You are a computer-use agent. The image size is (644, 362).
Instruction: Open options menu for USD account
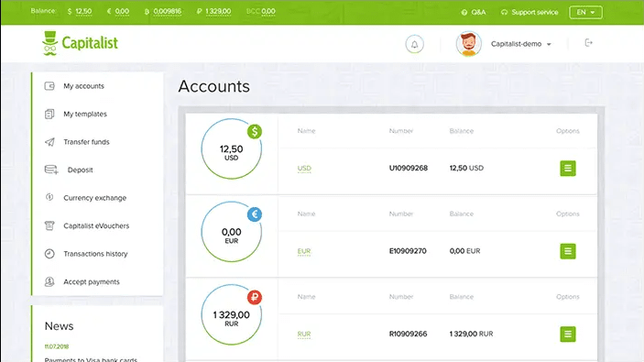(x=568, y=168)
